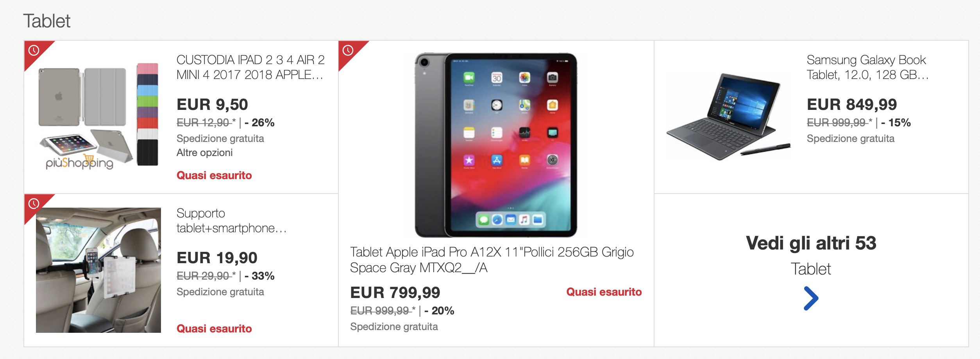Click clock deal icon on Supporto tablet card
The height and width of the screenshot is (359, 980).
(x=34, y=204)
